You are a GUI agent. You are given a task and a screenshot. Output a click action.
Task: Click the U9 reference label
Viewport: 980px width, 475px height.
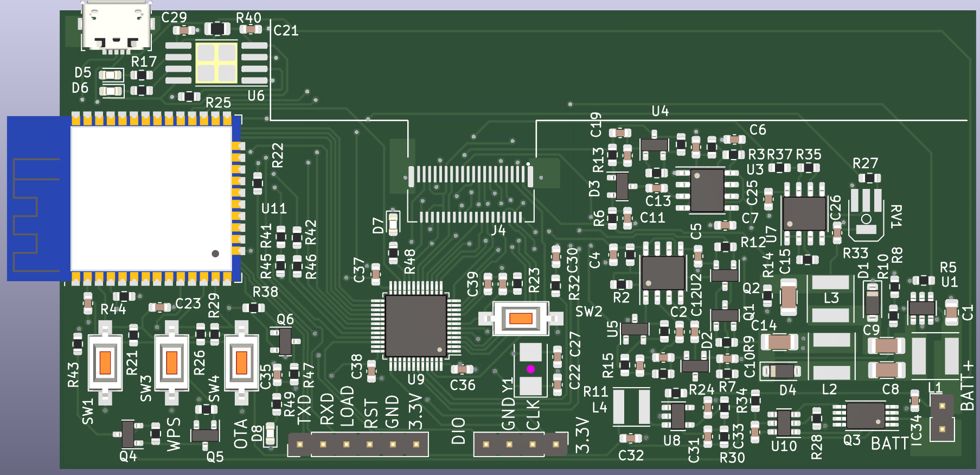(x=416, y=378)
